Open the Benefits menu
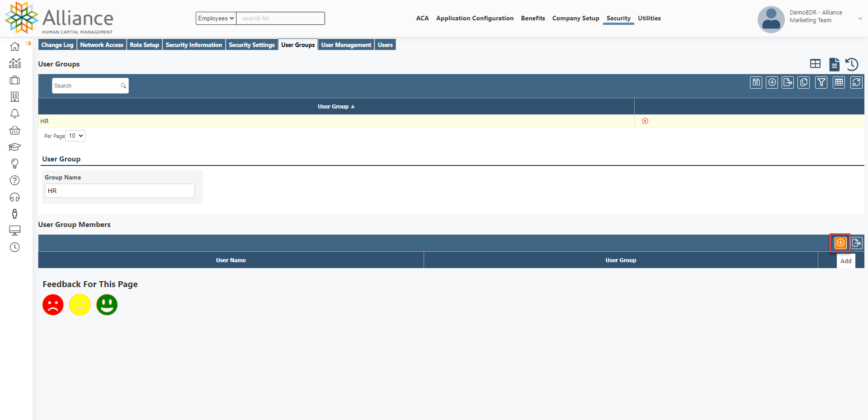The width and height of the screenshot is (868, 420). pos(533,18)
